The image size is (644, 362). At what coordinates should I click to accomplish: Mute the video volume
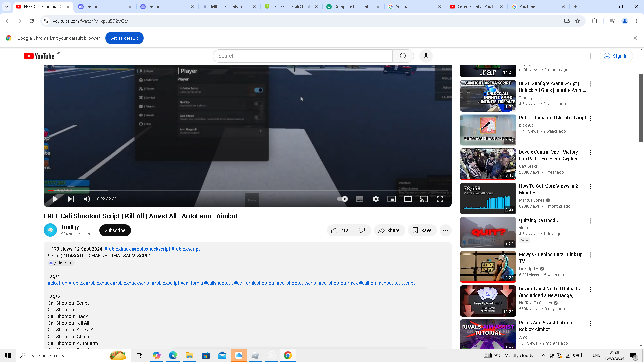87,199
